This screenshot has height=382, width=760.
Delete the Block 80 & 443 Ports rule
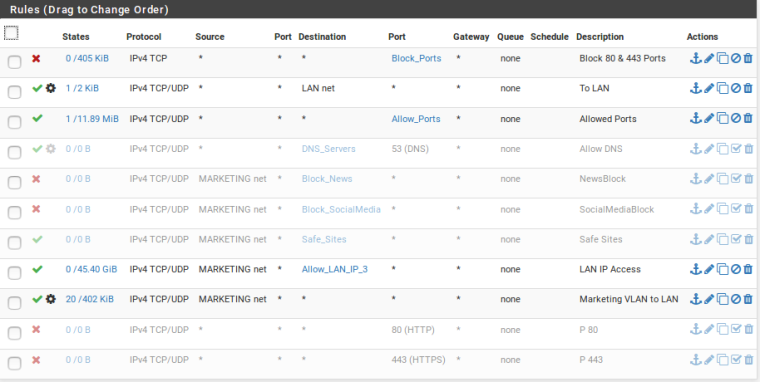[748, 59]
